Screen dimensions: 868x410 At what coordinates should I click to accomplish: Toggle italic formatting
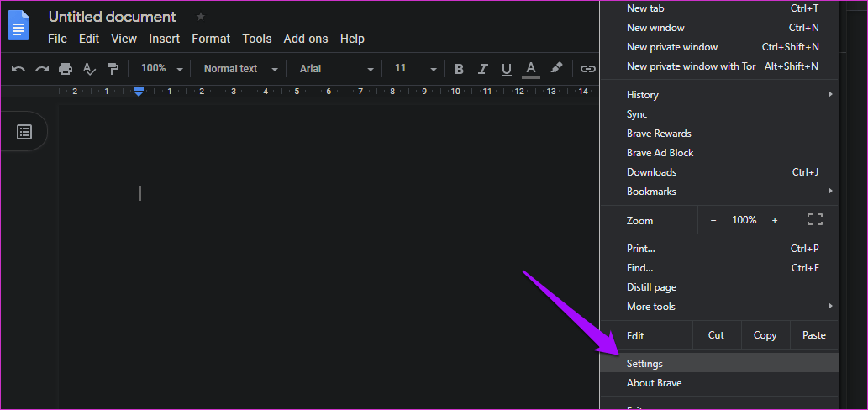[x=482, y=69]
